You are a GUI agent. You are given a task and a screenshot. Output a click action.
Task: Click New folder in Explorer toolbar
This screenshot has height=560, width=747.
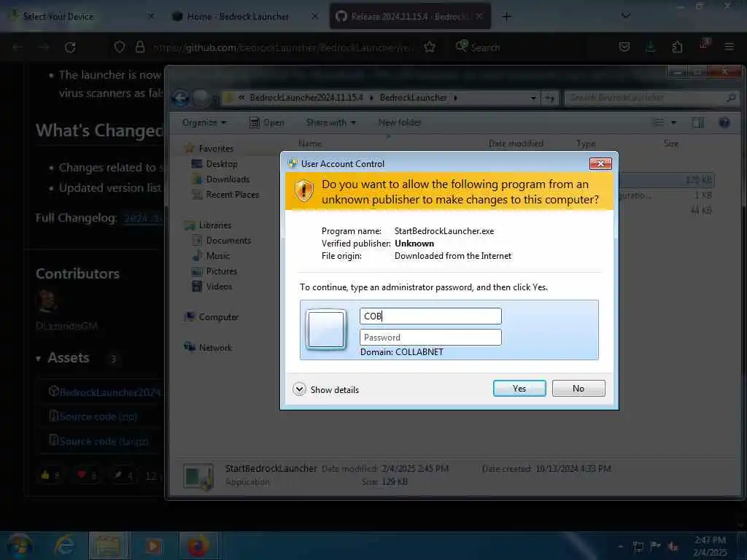pos(400,122)
